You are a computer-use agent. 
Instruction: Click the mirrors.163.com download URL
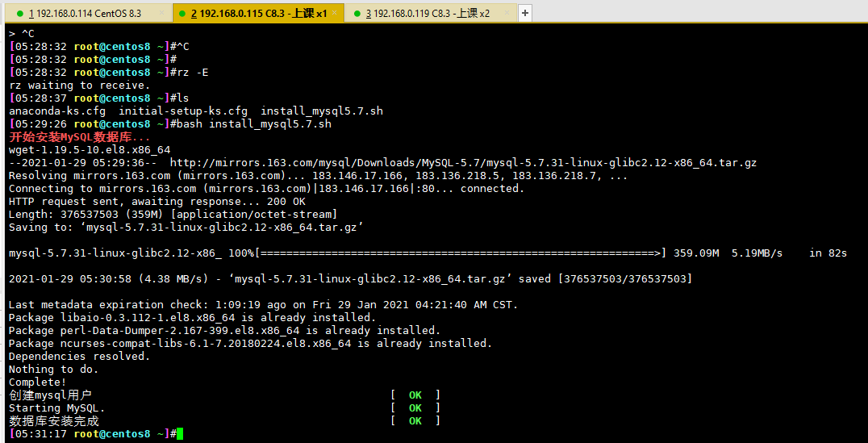pos(463,163)
